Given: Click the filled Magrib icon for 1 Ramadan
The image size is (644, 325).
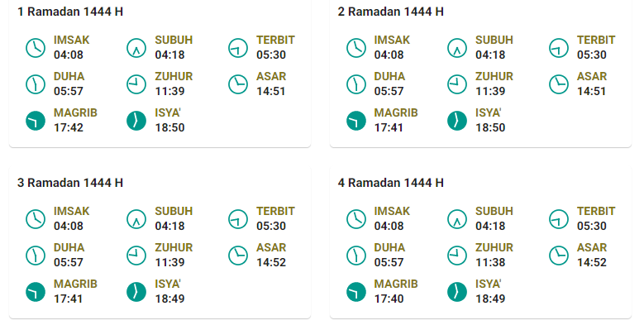Looking at the screenshot, I should 36,121.
